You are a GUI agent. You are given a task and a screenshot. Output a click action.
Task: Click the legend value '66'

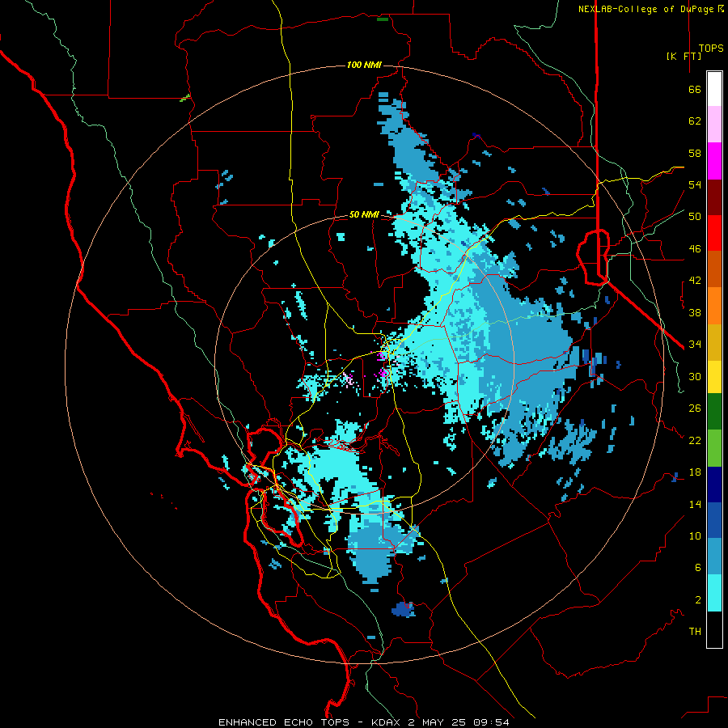point(695,90)
